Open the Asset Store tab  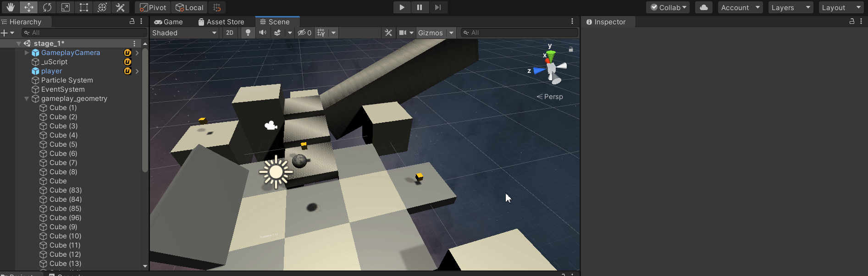pos(221,22)
